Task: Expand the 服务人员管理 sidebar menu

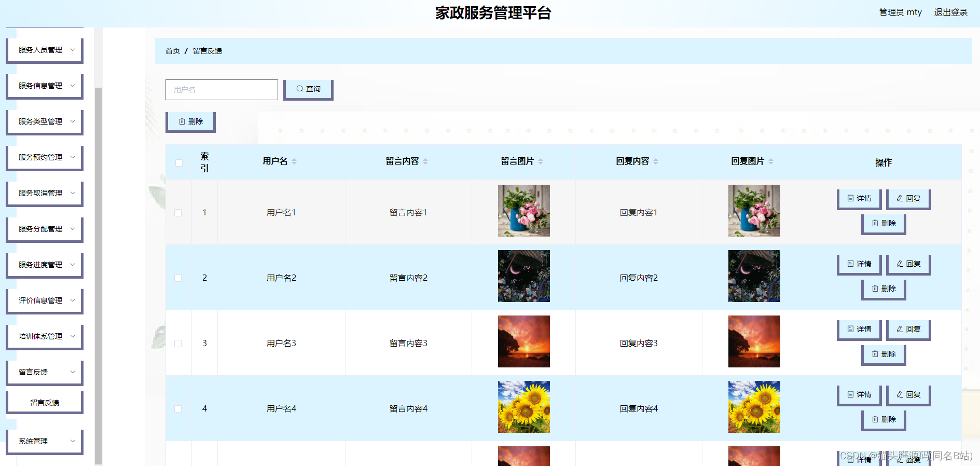Action: click(45, 50)
